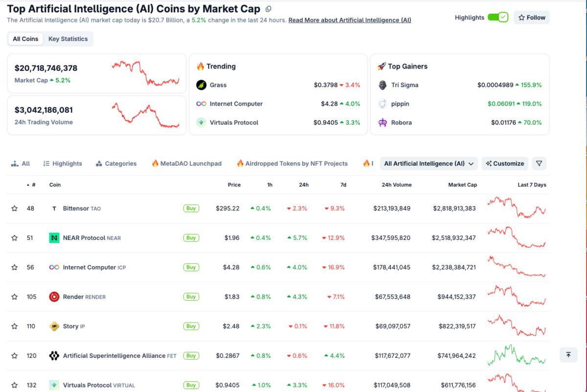Click the Follow button
The width and height of the screenshot is (587, 392).
(531, 17)
